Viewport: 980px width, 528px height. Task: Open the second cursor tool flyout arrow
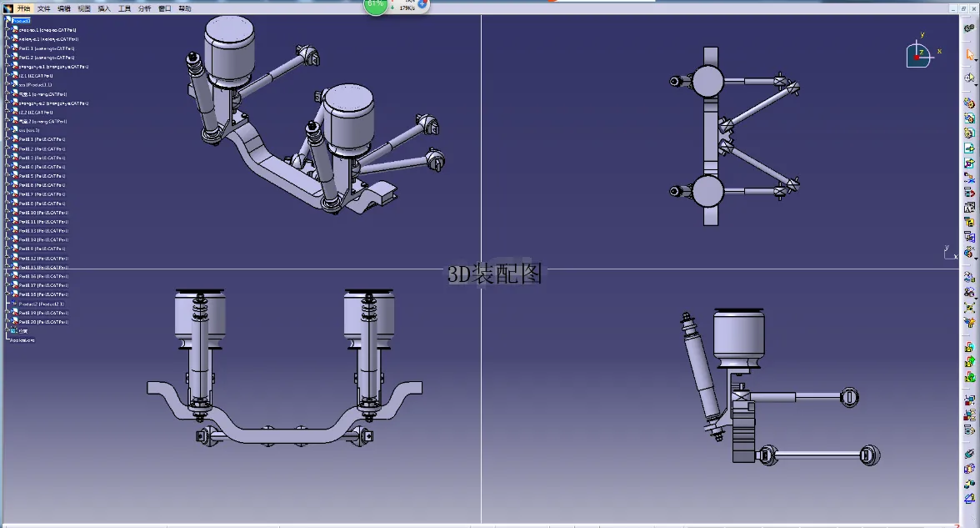pos(976,83)
